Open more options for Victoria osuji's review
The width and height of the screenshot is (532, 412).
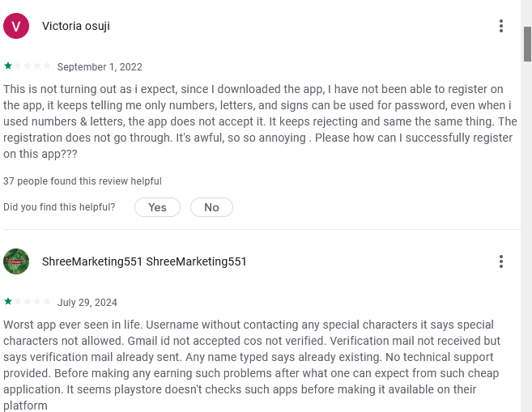501,26
